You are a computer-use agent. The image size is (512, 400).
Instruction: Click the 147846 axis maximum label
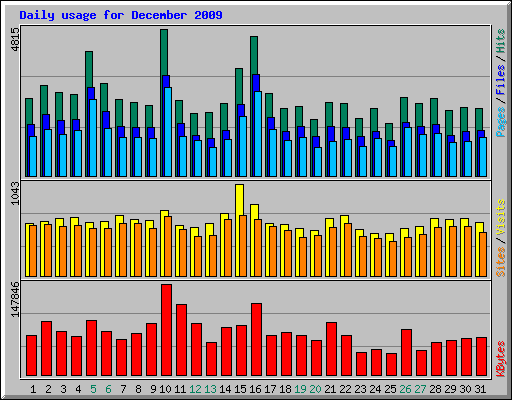click(15, 299)
